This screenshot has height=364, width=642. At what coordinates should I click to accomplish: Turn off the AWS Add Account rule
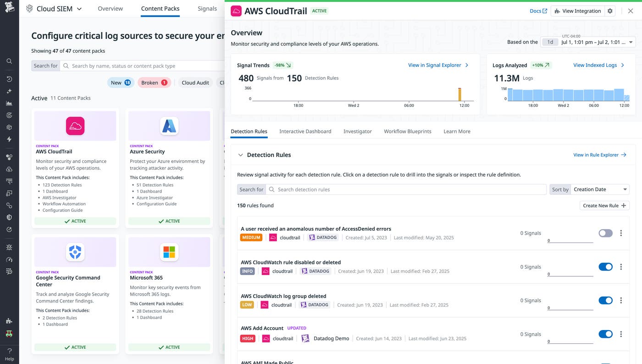605,334
